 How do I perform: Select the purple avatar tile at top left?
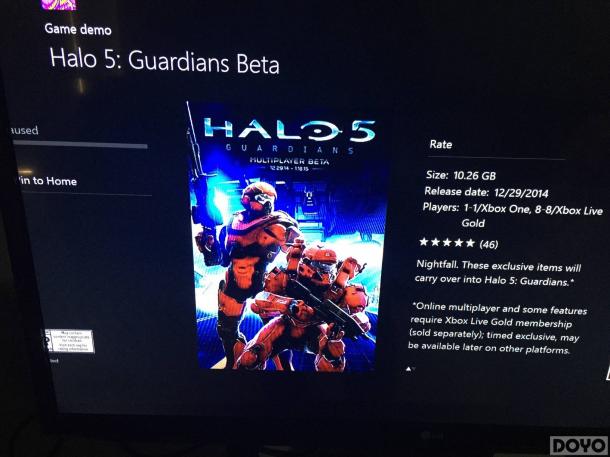click(x=59, y=4)
